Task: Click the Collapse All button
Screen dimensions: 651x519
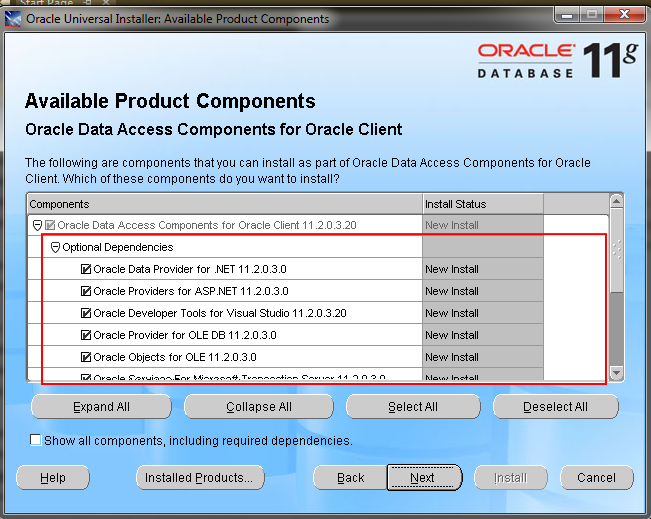Action: point(259,406)
